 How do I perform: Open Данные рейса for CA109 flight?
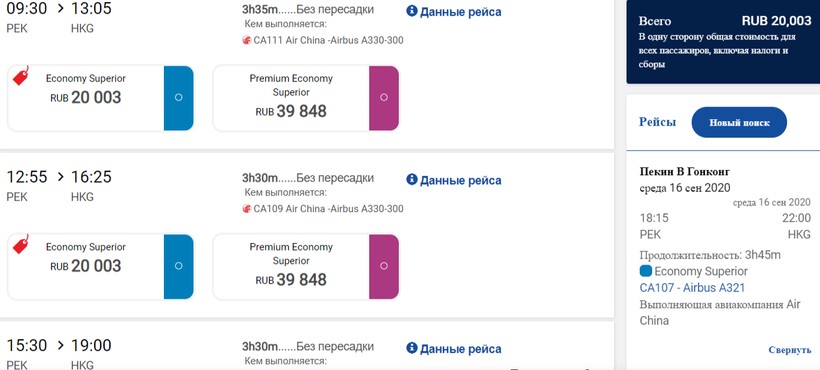460,180
